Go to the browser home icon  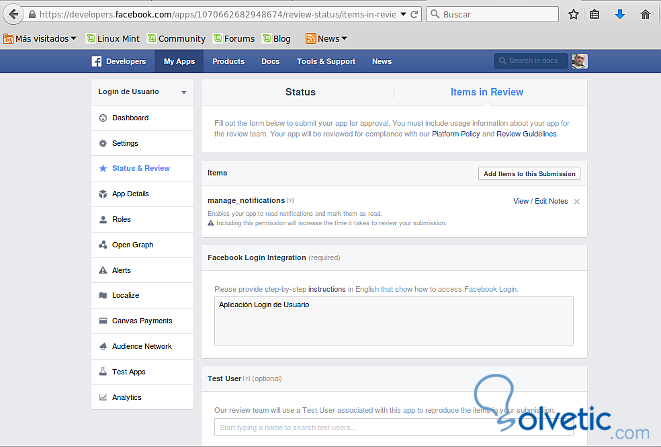coord(645,14)
